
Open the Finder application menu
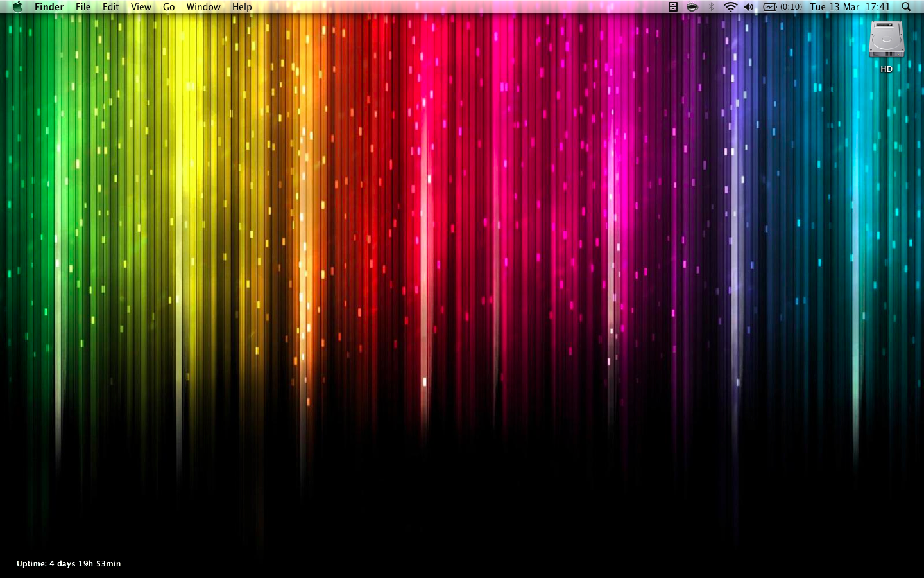(x=49, y=7)
